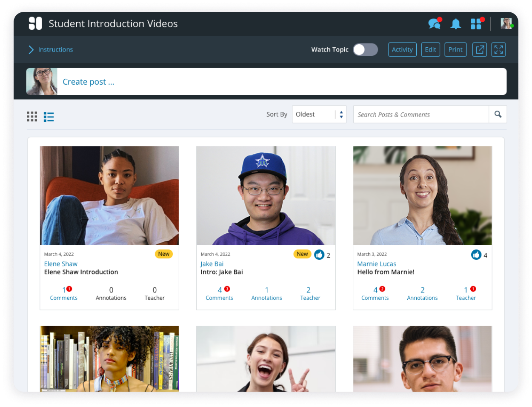Image resolution: width=532 pixels, height=407 pixels.
Task: Open the chat messages icon
Action: pos(434,24)
